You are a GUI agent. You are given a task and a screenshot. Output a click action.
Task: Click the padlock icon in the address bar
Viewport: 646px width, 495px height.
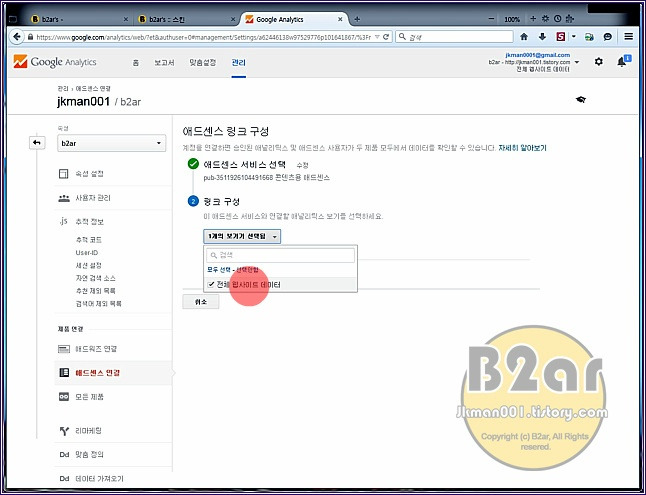[30, 37]
